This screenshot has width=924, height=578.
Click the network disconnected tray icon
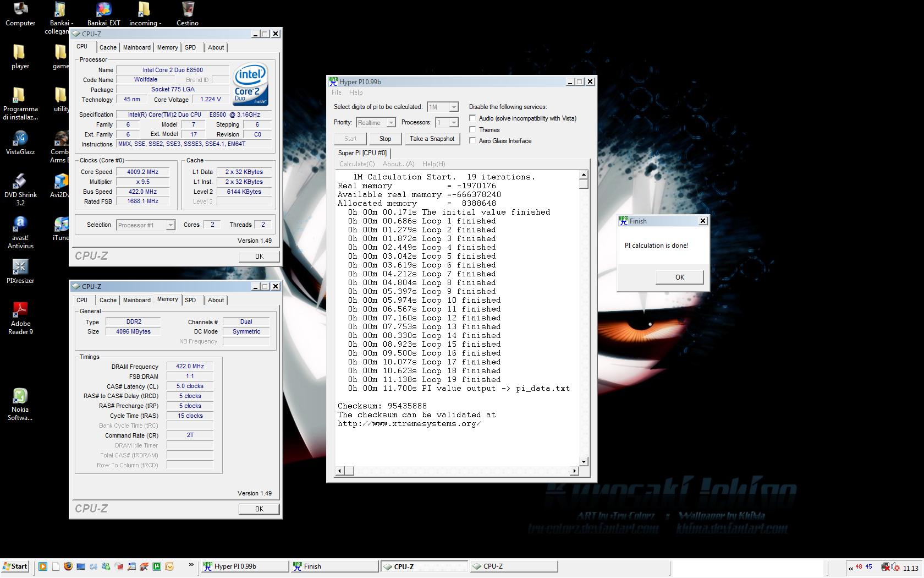(x=885, y=568)
